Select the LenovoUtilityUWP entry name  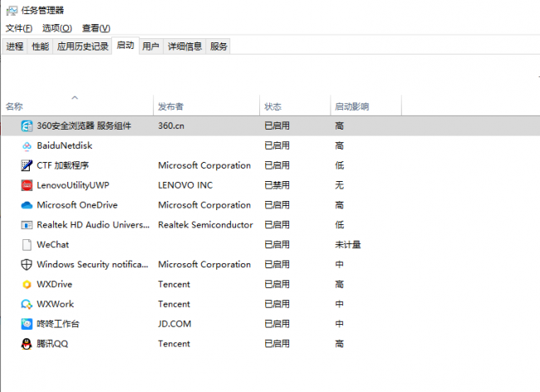click(73, 185)
